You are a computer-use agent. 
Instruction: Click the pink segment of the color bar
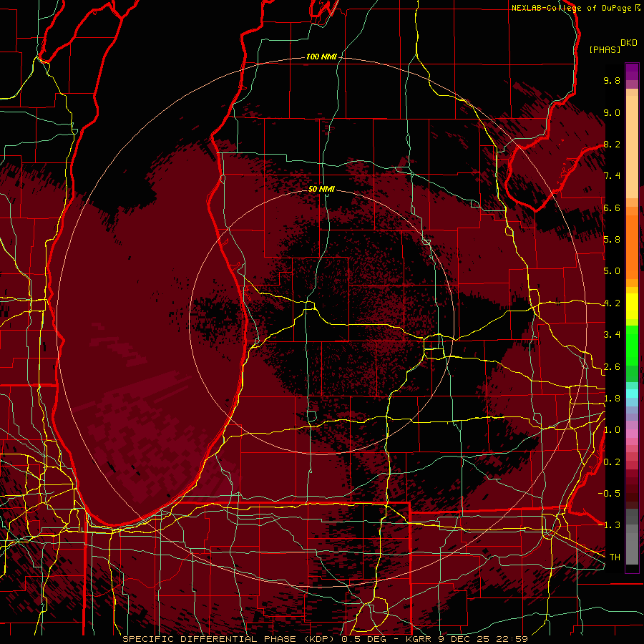point(632,434)
